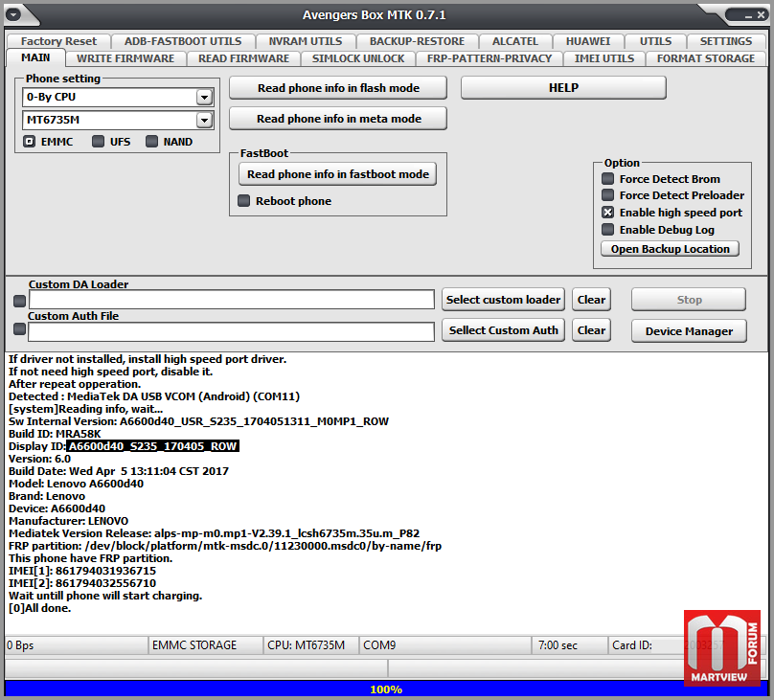Close the Avengers Box window
This screenshot has height=700, width=774.
(761, 15)
